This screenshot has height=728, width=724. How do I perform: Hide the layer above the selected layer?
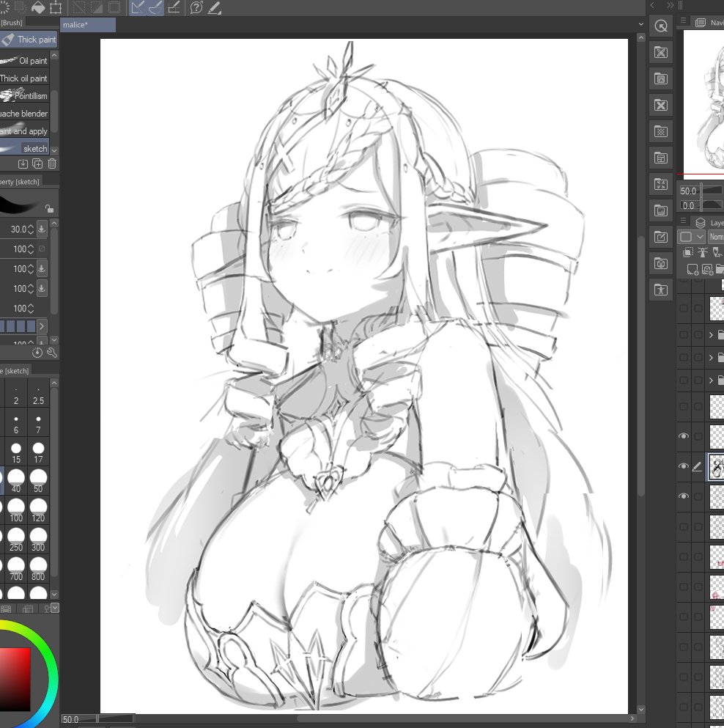(683, 436)
